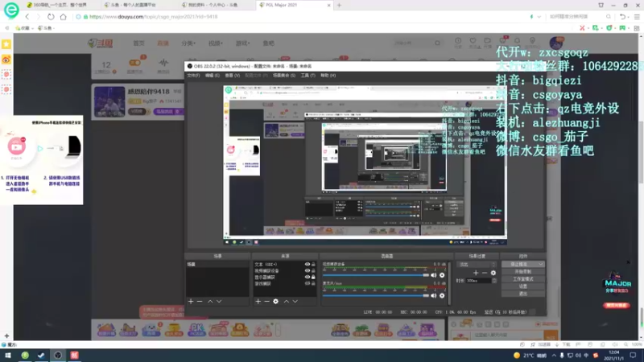
Task: Mute the Mic/Aux channel in the mixer
Action: coord(433,295)
